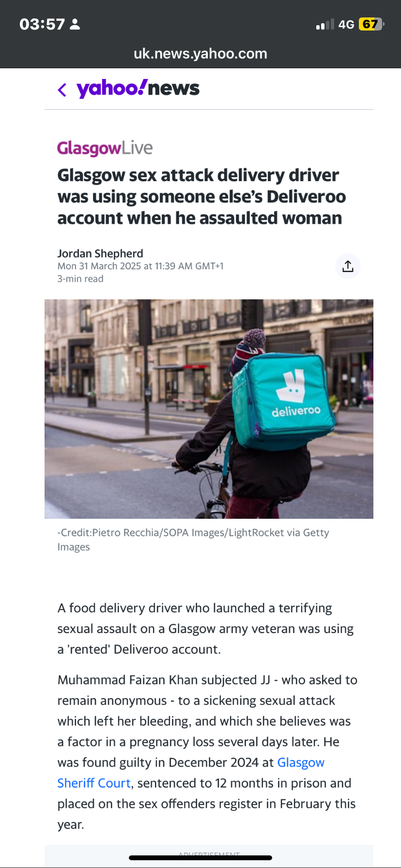Screen dimensions: 401x868
Task: Open the Glasgow Sheriff Court link
Action: tap(191, 773)
